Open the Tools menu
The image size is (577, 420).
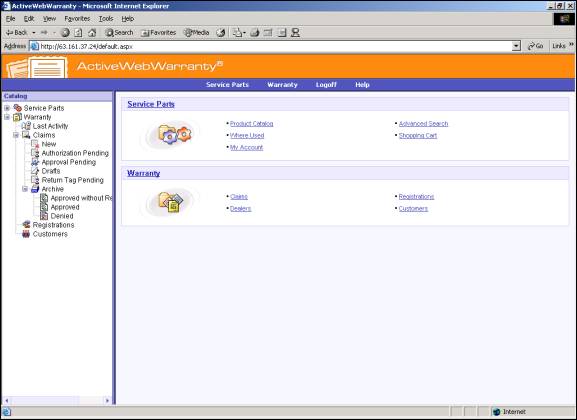click(x=106, y=19)
